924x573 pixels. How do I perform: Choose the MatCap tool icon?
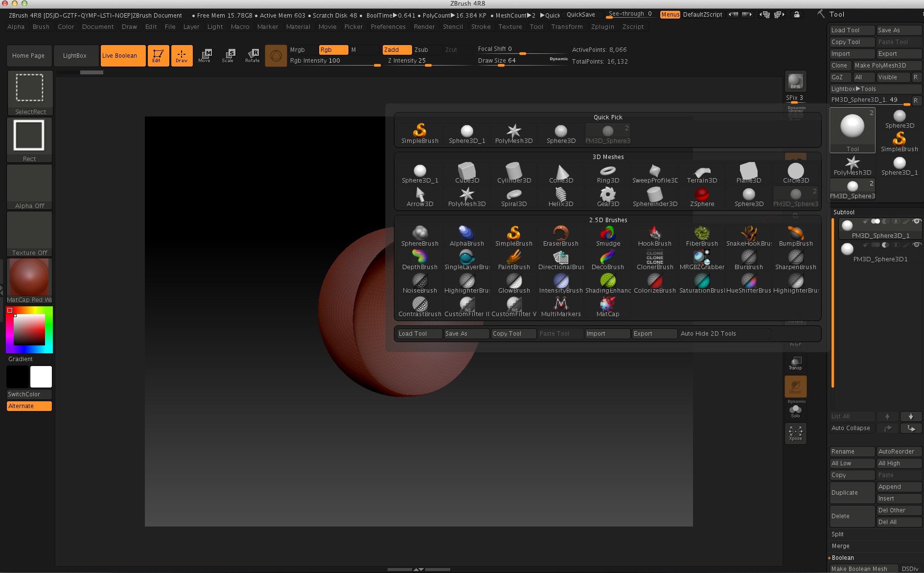tap(608, 307)
